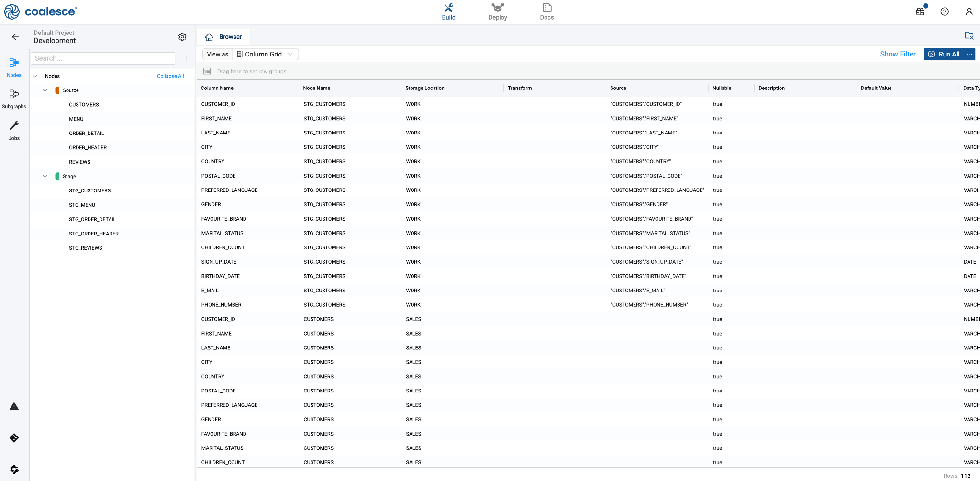Sort by Description column header
Viewport: 980px width, 481px height.
(771, 88)
